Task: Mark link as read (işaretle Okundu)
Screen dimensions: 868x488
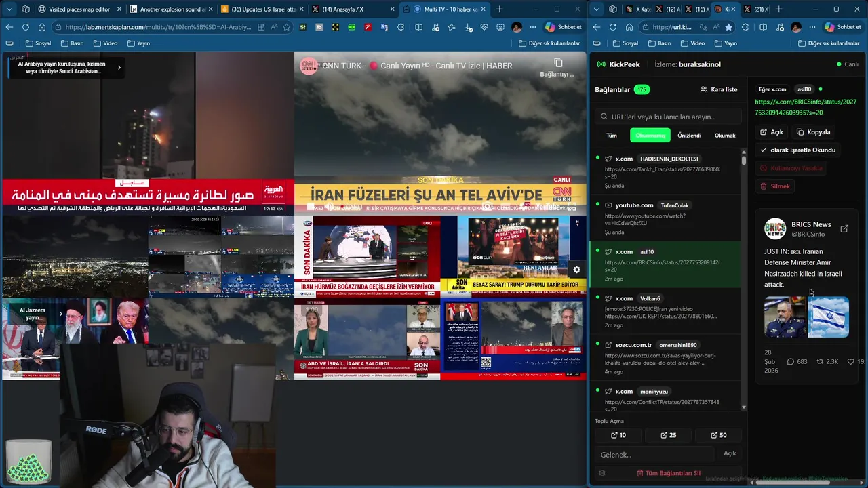Action: point(797,150)
